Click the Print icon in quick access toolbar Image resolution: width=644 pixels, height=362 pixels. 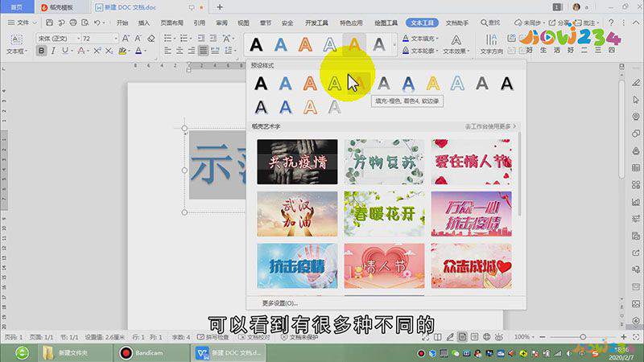pyautogui.click(x=73, y=23)
